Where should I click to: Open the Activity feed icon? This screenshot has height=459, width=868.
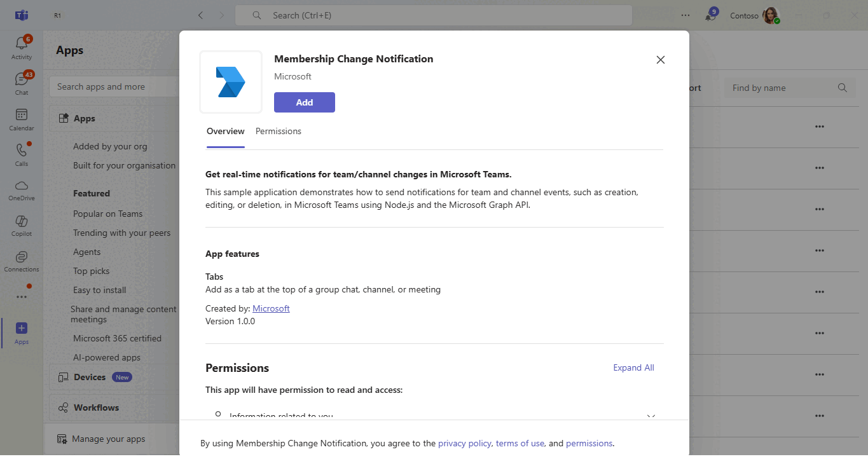[22, 48]
